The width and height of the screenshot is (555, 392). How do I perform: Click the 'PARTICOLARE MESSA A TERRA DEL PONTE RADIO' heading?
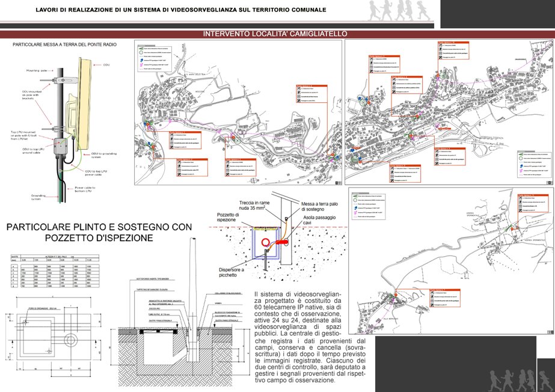pyautogui.click(x=64, y=44)
